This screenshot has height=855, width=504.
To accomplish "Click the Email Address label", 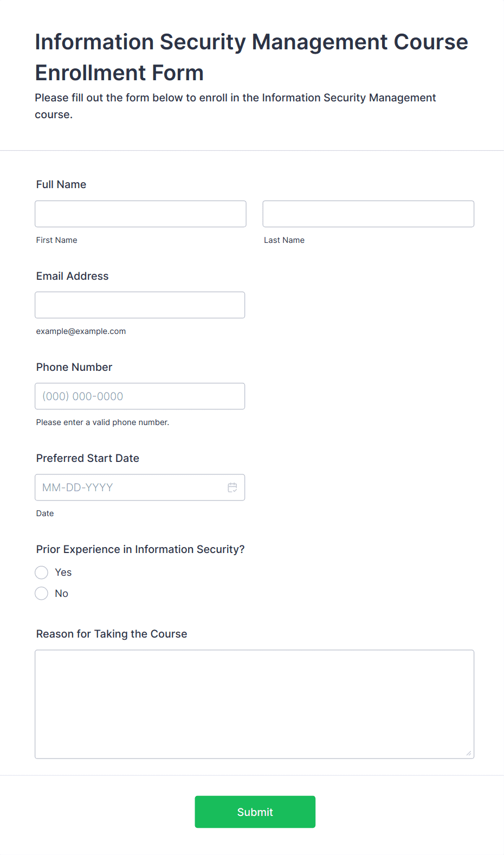I will coord(73,276).
